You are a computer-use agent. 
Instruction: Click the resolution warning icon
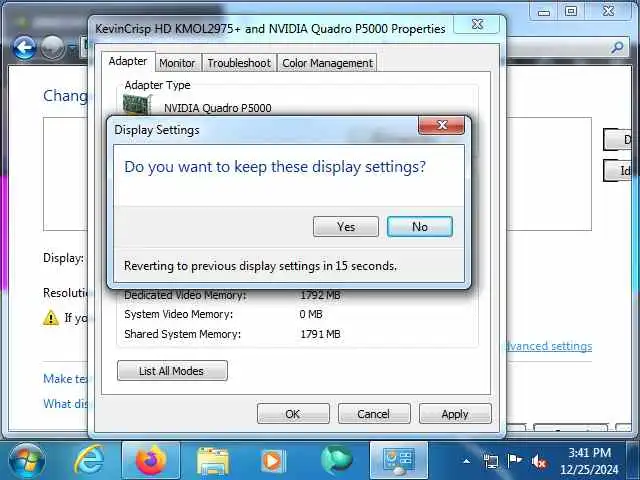[x=51, y=318]
